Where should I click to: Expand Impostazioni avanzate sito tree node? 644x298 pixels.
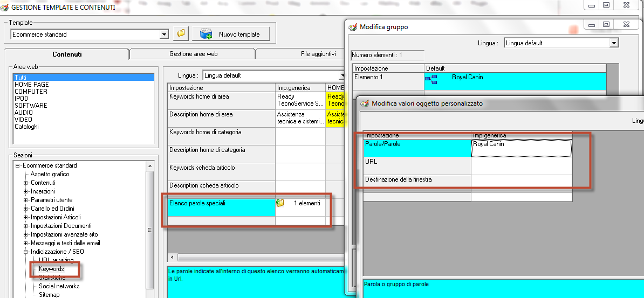pos(25,234)
